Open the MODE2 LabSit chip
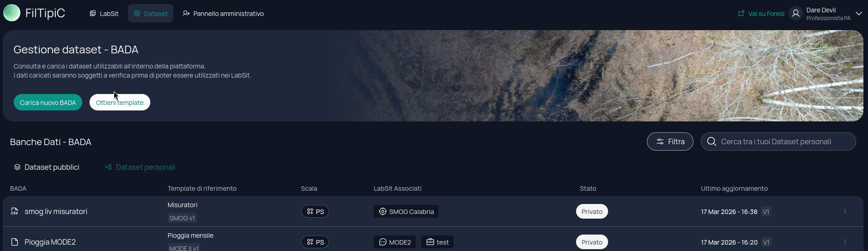Image resolution: width=868 pixels, height=251 pixels. (x=395, y=242)
